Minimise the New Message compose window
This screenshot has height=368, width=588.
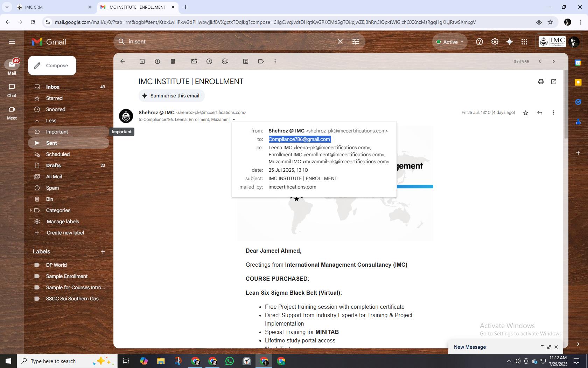click(x=542, y=347)
